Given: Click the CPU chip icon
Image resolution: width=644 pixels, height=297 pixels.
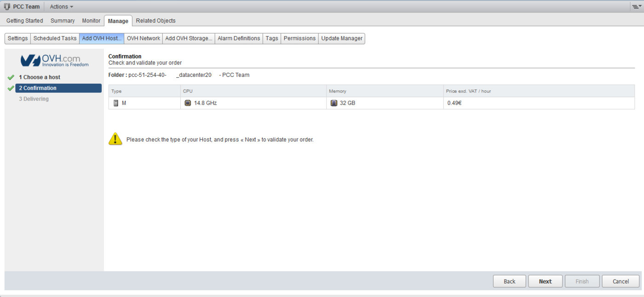Looking at the screenshot, I should click(188, 103).
